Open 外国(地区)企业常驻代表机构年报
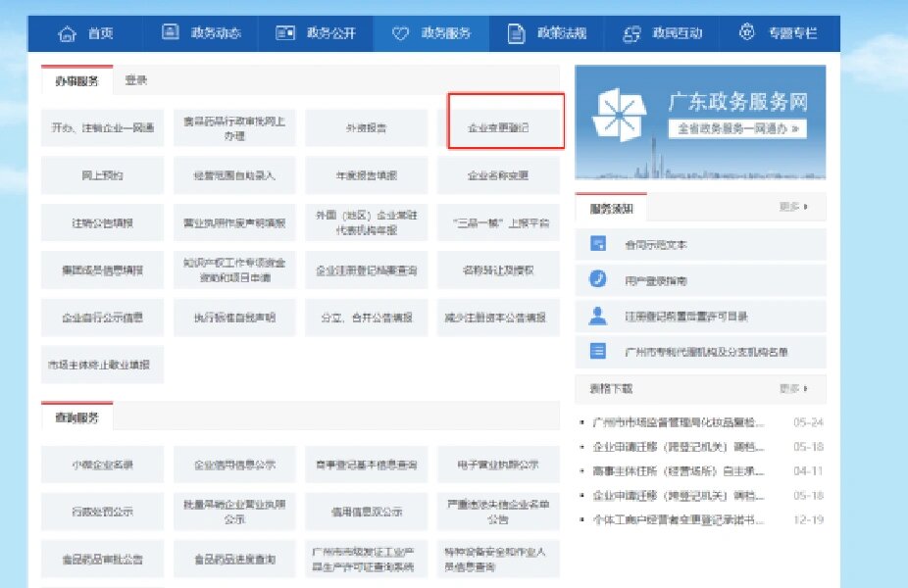 pos(366,222)
